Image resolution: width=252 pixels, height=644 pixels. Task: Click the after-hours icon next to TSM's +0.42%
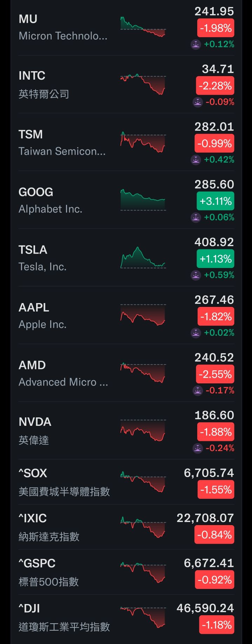(195, 160)
